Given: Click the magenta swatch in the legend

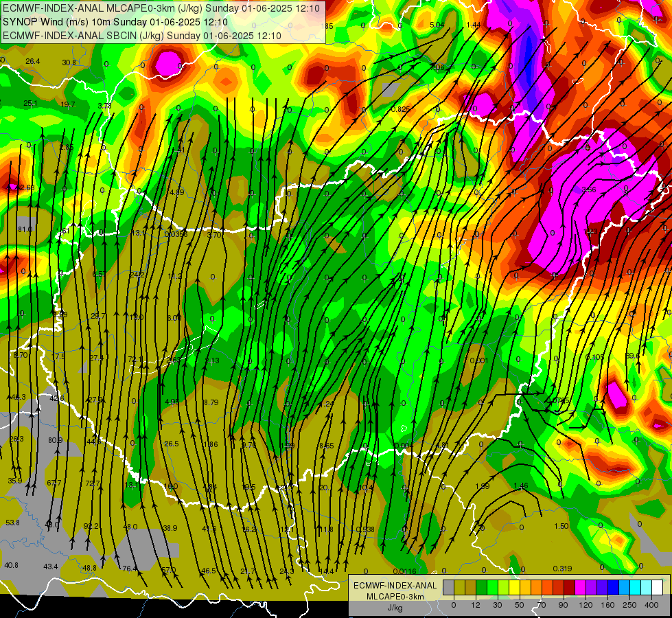Looking at the screenshot, I should (580, 587).
